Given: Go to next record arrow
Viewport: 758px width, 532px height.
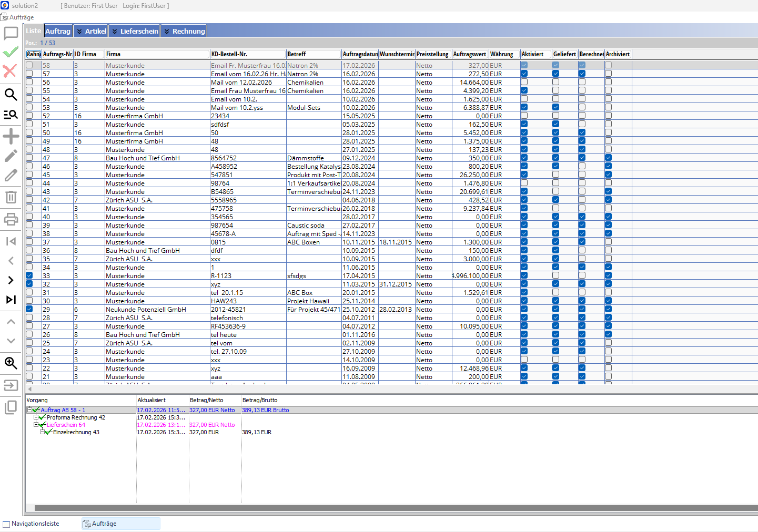Looking at the screenshot, I should tap(11, 280).
